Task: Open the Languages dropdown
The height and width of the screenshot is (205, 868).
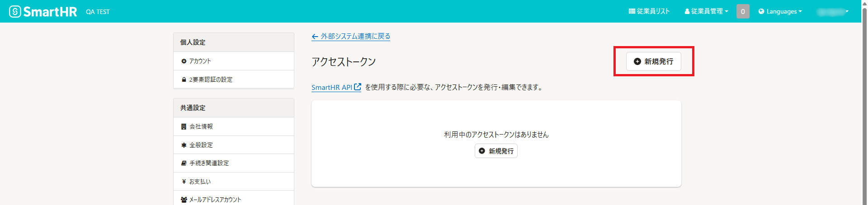Action: (x=780, y=11)
